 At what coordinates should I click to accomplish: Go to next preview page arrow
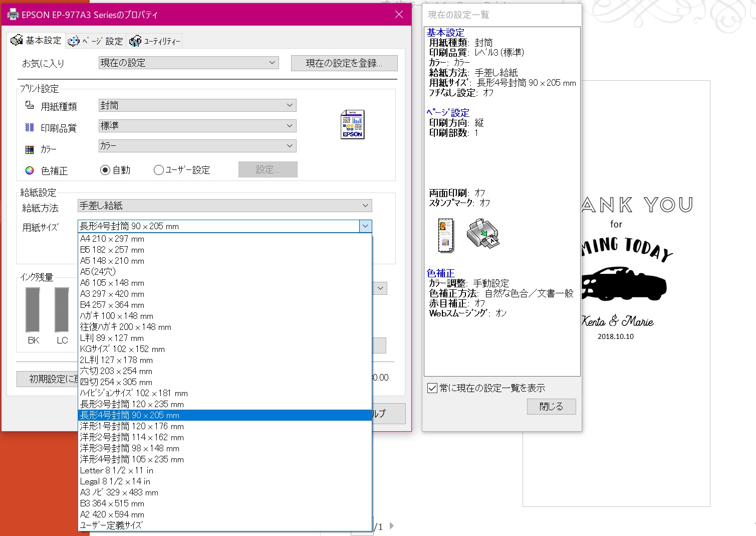[392, 526]
